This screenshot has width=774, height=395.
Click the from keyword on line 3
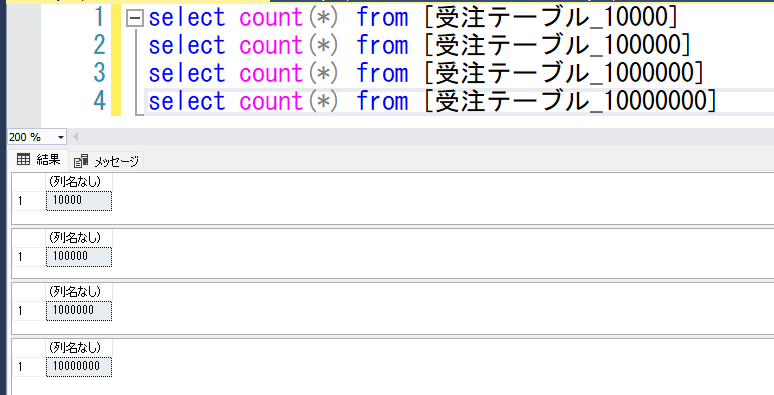[383, 73]
